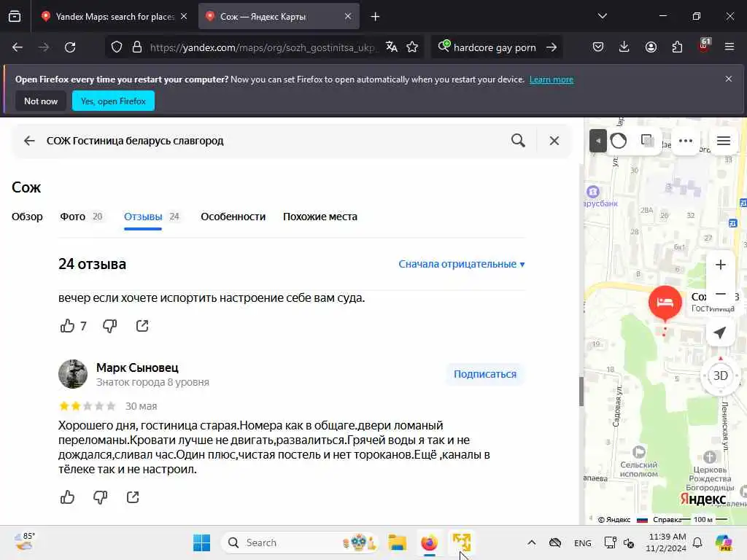This screenshot has width=747, height=560.
Task: Open the taskbar weather widget 85°
Action: pos(25,542)
